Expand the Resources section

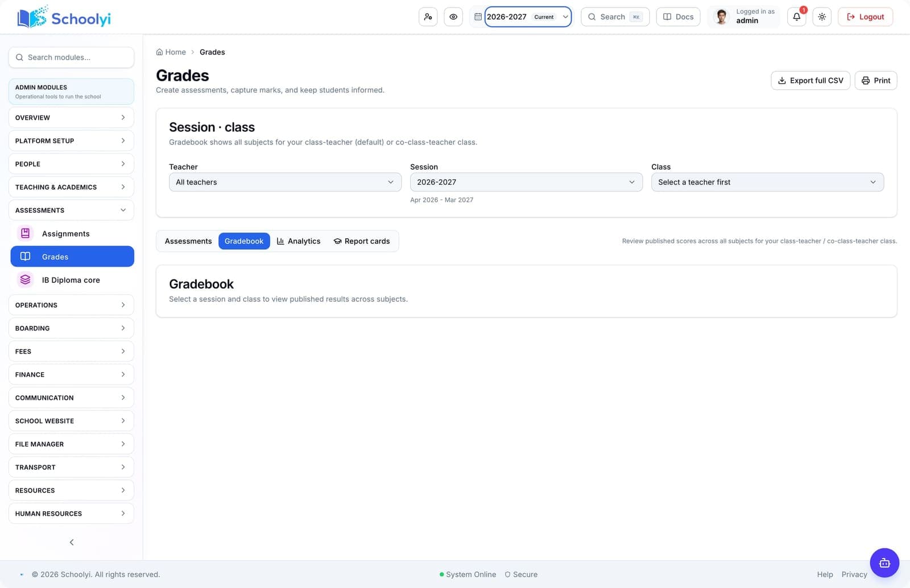(x=71, y=490)
